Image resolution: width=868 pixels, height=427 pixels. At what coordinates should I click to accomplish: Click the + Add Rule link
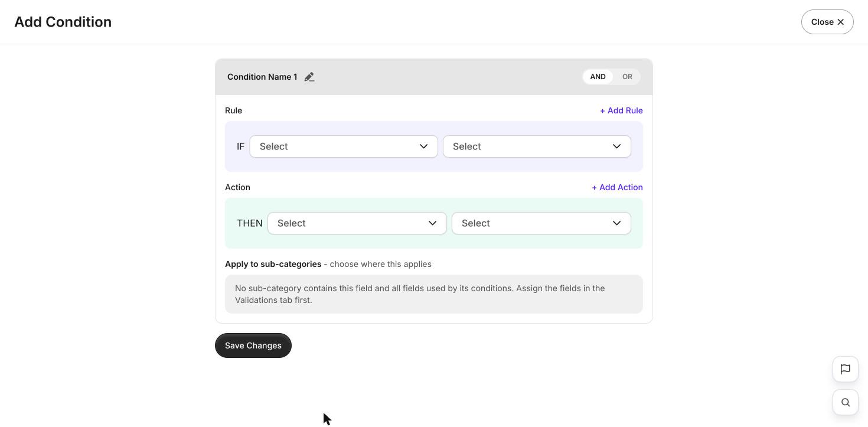click(x=621, y=110)
